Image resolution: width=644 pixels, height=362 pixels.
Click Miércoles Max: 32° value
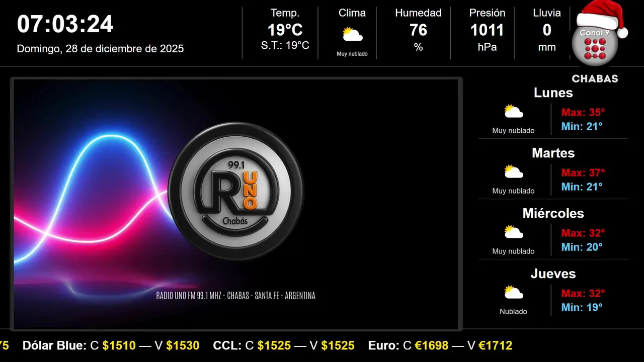pos(583,233)
